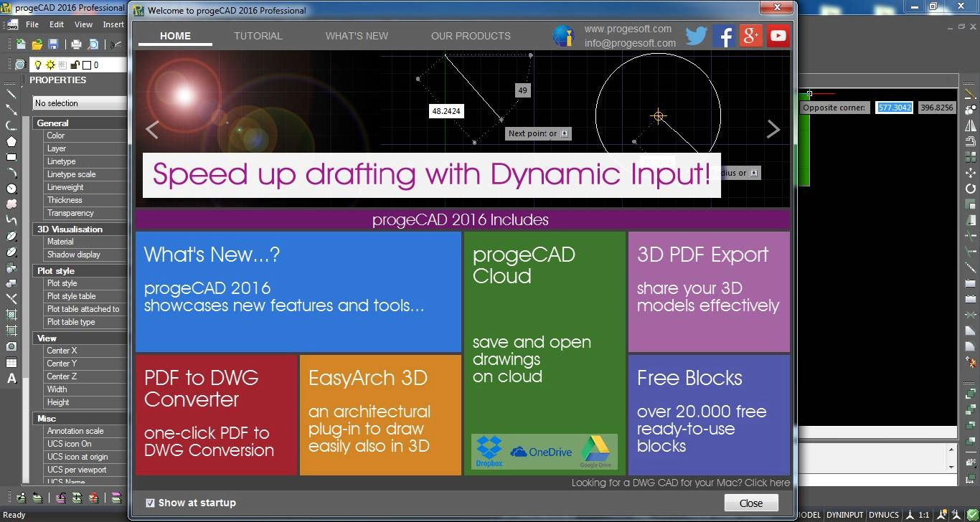Select the Line draw tool

pos(11,94)
